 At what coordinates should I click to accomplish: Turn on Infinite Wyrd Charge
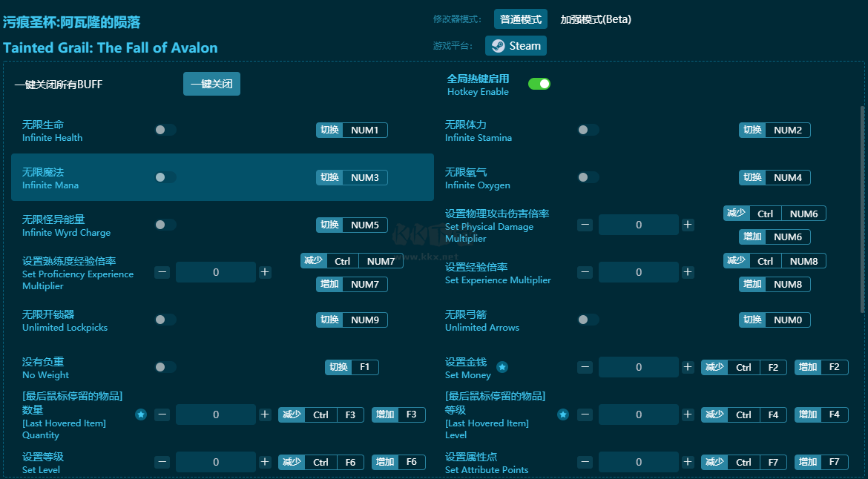click(165, 225)
